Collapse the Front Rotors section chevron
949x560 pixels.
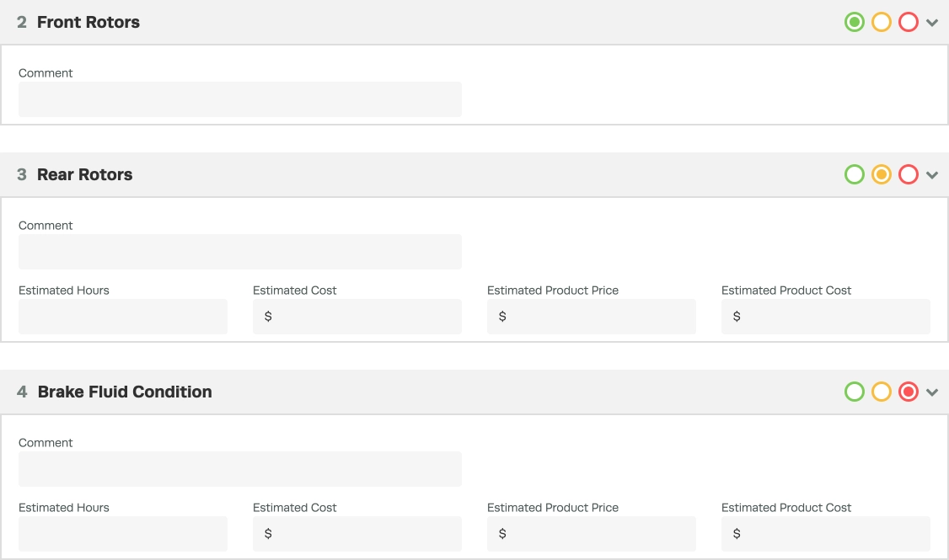click(x=932, y=23)
